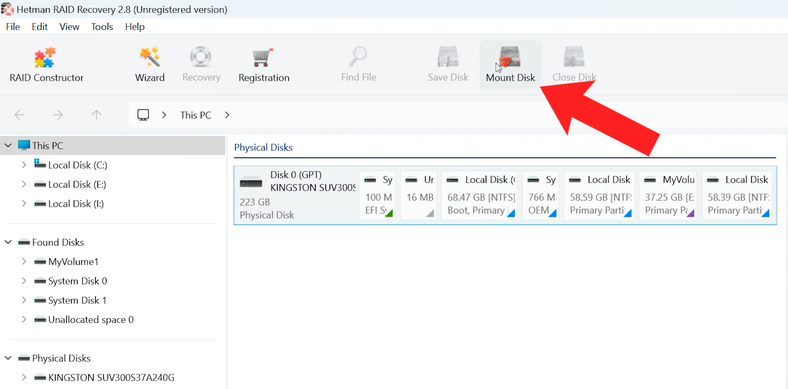Collapse the Found Disks group
788x389 pixels.
[8, 242]
